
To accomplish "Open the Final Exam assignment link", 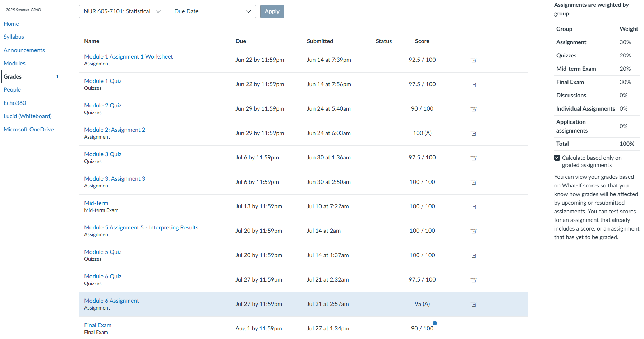I will 98,325.
